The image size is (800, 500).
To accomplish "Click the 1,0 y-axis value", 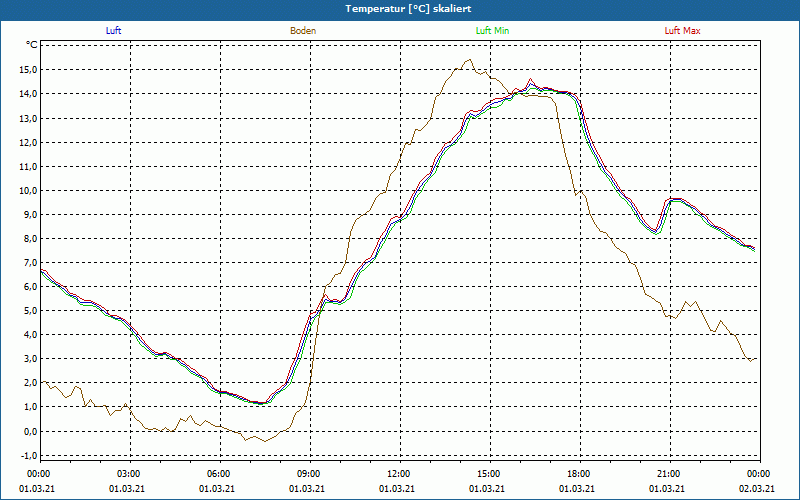I will 31,407.
